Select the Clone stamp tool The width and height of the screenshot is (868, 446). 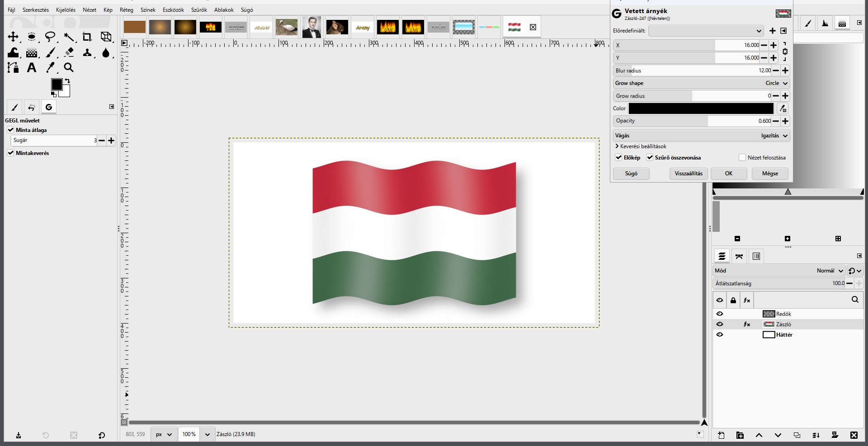[x=87, y=52]
